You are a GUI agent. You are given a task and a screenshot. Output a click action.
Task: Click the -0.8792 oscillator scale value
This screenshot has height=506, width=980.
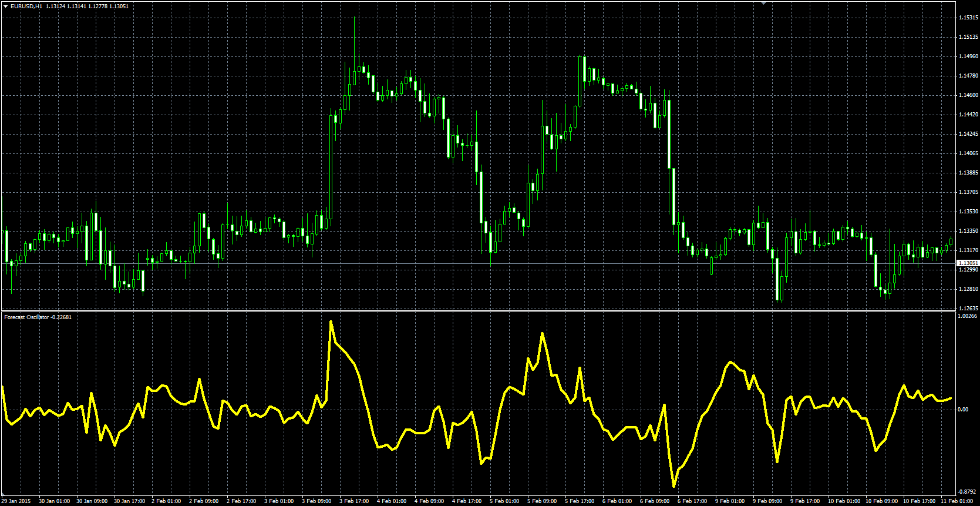pos(968,492)
